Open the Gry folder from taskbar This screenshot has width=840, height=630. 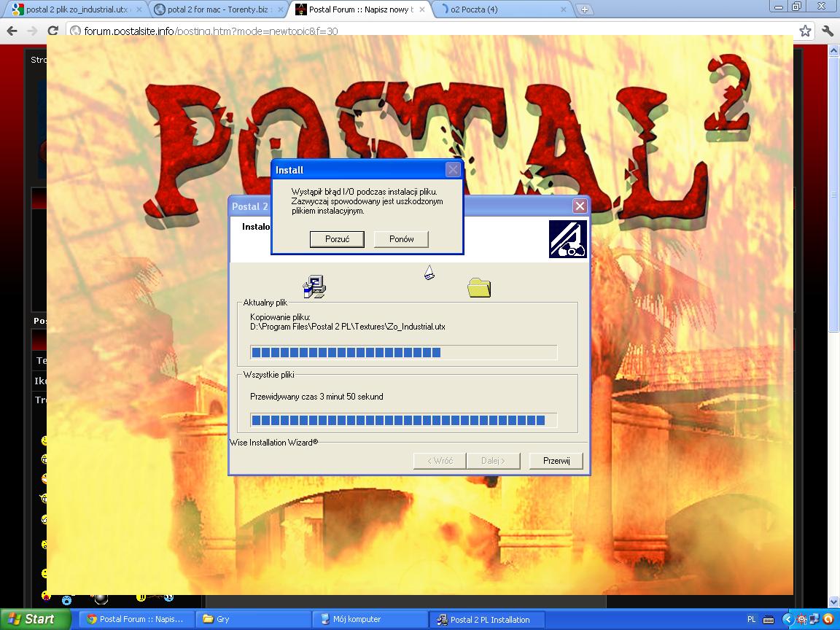253,619
